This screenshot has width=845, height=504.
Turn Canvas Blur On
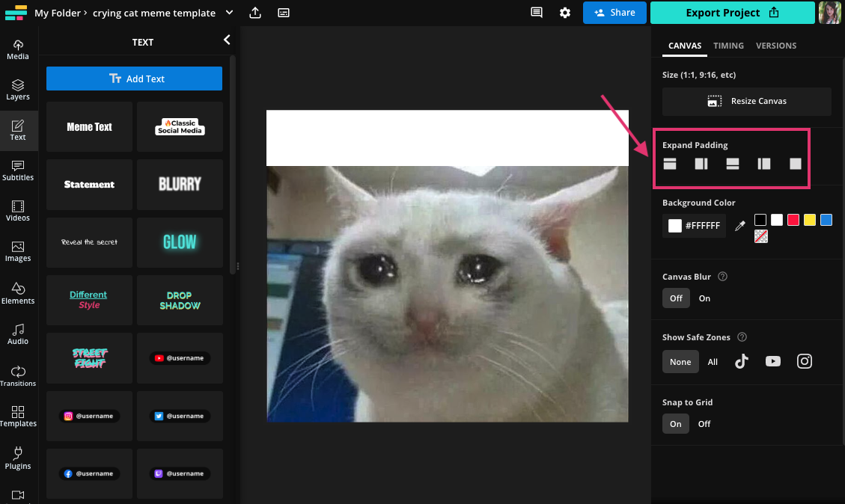(704, 298)
